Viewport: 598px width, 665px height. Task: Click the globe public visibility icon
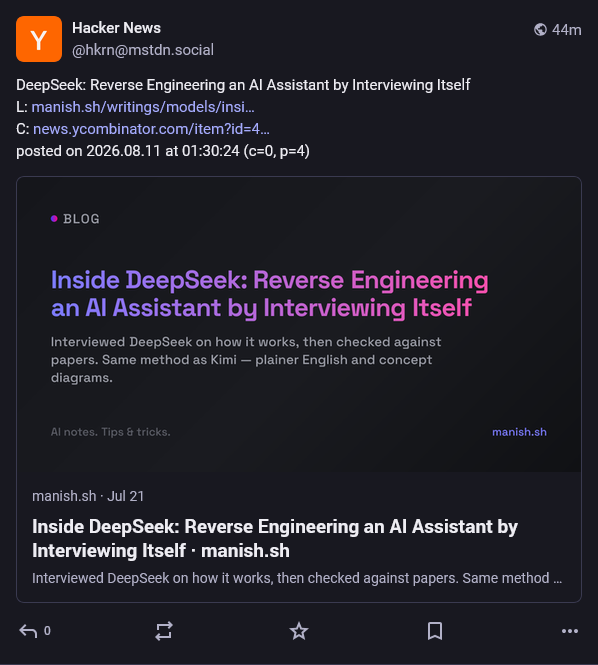[x=540, y=30]
